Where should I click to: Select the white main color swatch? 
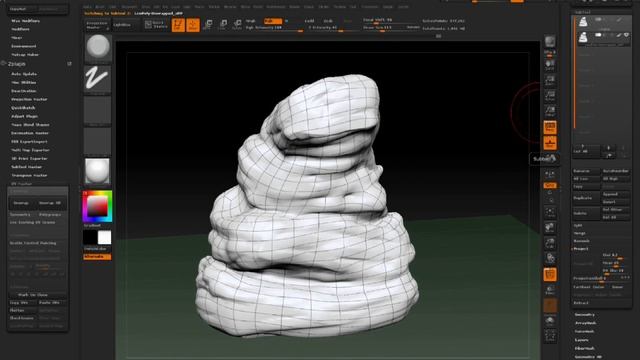(104, 237)
